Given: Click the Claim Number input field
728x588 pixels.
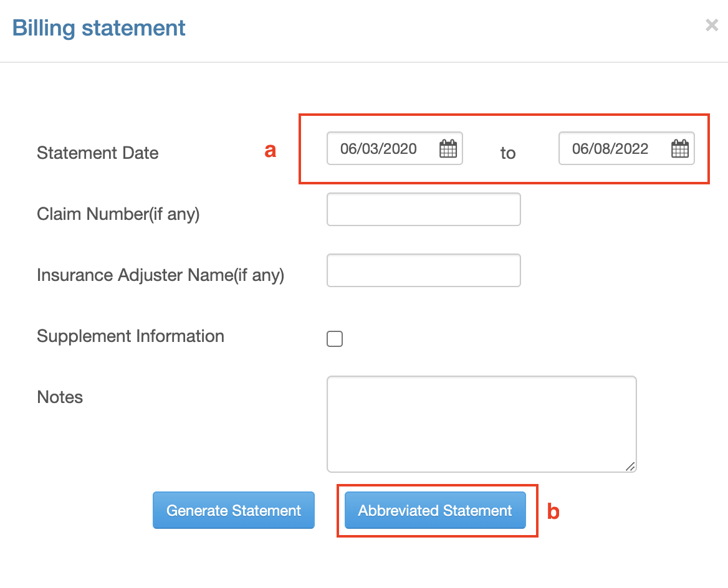Looking at the screenshot, I should [423, 209].
